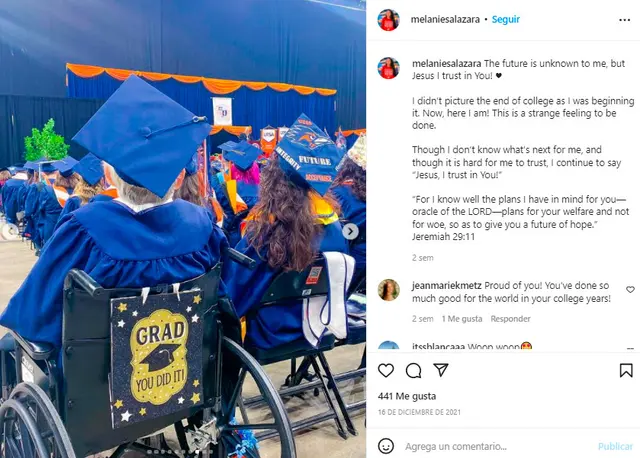Follow melaniesalazara using Seguir
This screenshot has width=640, height=458.
506,19
